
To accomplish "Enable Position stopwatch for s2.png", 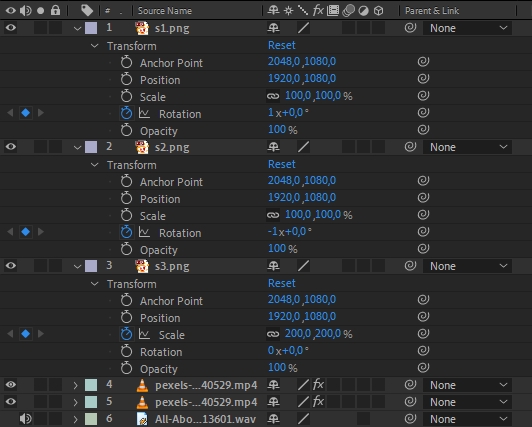I will (x=127, y=198).
